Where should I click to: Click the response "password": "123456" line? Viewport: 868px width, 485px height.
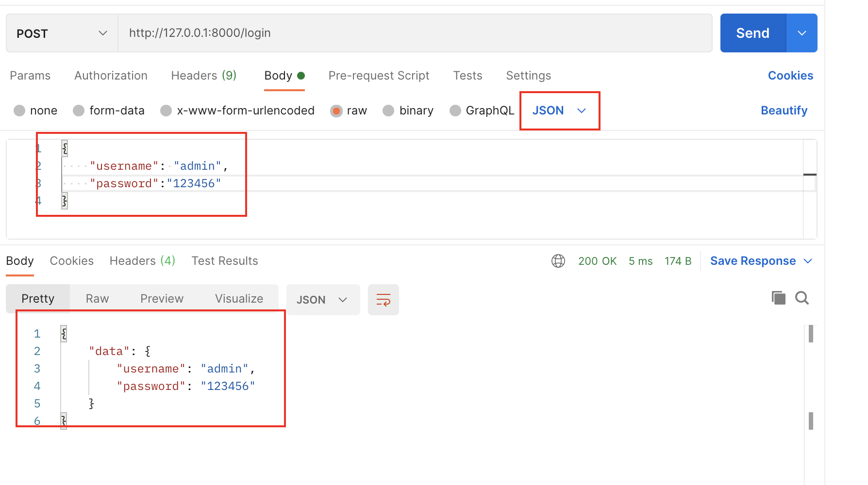[x=186, y=386]
